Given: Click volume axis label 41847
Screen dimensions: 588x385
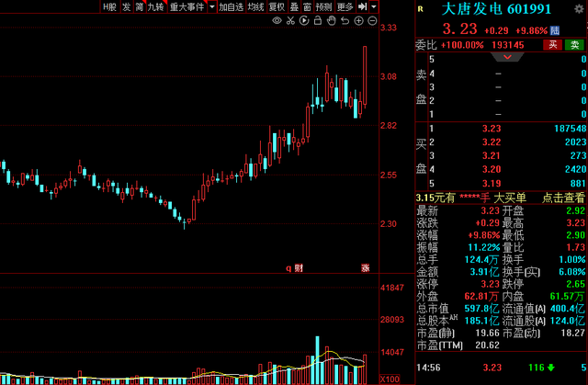Looking at the screenshot, I should 392,288.
